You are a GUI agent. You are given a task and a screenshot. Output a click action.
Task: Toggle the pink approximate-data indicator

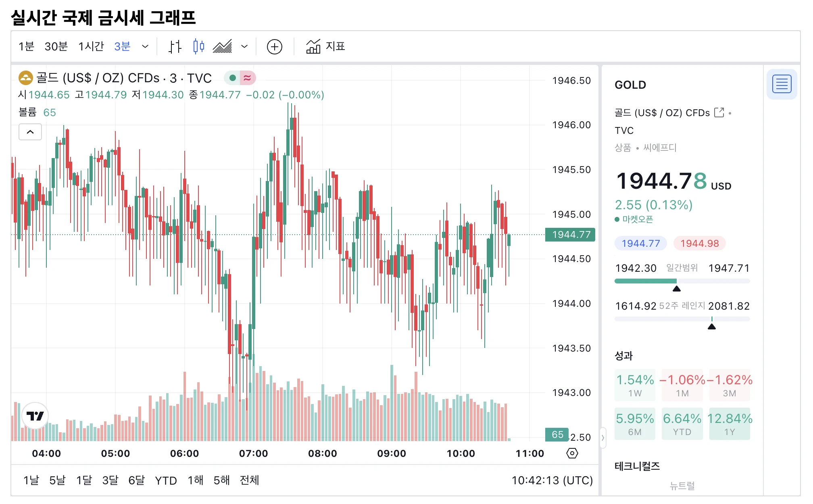click(x=248, y=78)
